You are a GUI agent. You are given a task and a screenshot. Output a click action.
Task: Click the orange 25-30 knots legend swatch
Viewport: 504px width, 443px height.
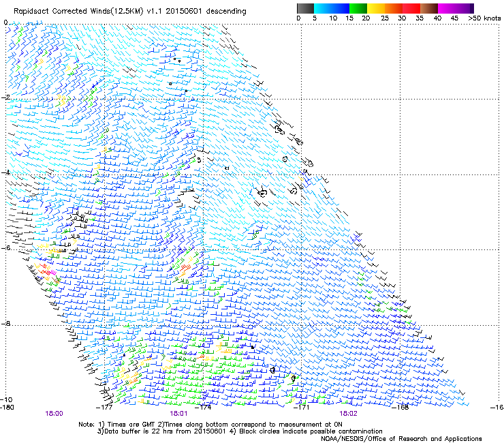point(394,8)
